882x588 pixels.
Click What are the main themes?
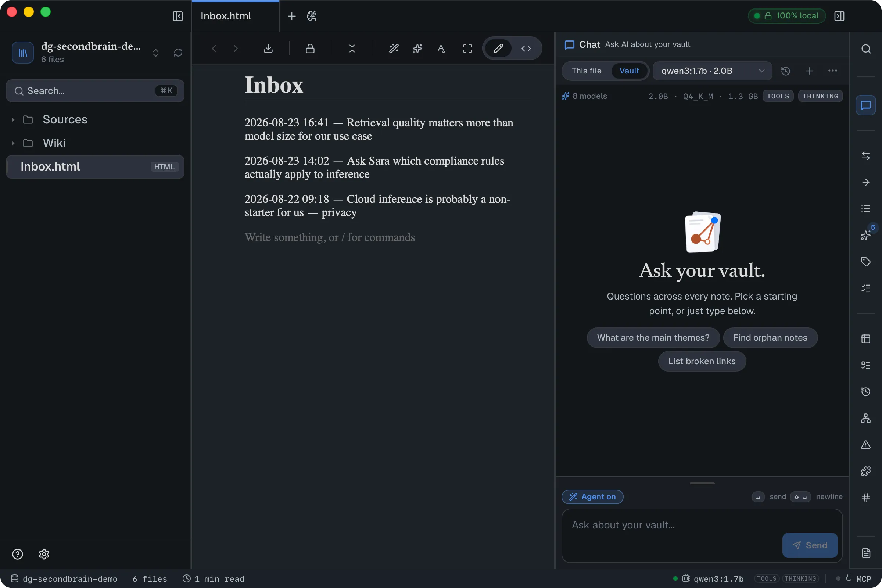coord(653,337)
